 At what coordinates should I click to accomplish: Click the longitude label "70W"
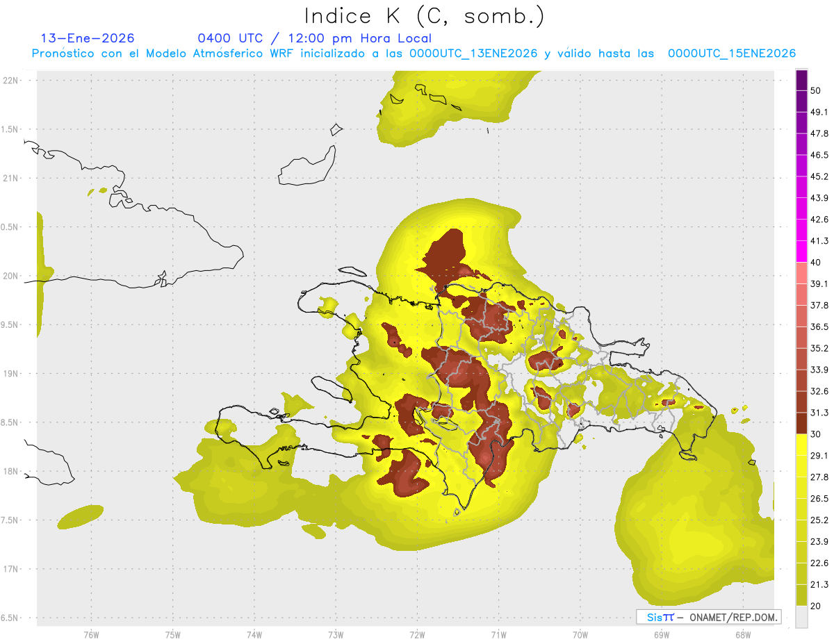(580, 634)
